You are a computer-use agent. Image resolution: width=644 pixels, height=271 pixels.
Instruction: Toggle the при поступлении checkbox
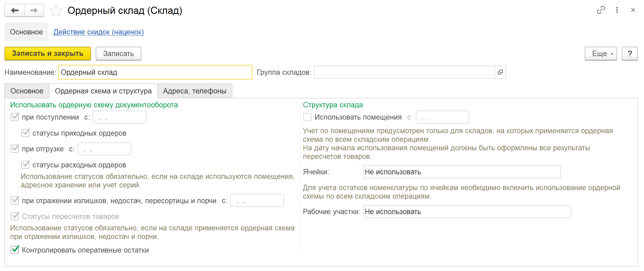[15, 117]
